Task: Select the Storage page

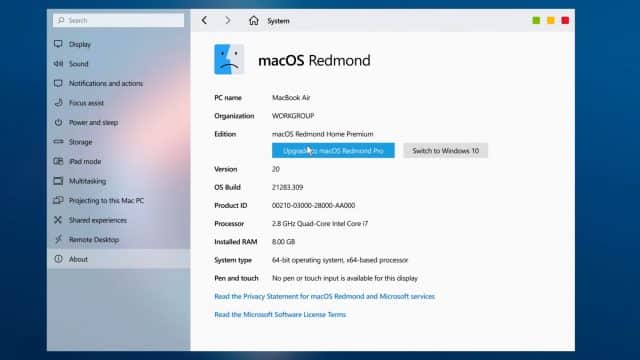Action: click(x=118, y=142)
